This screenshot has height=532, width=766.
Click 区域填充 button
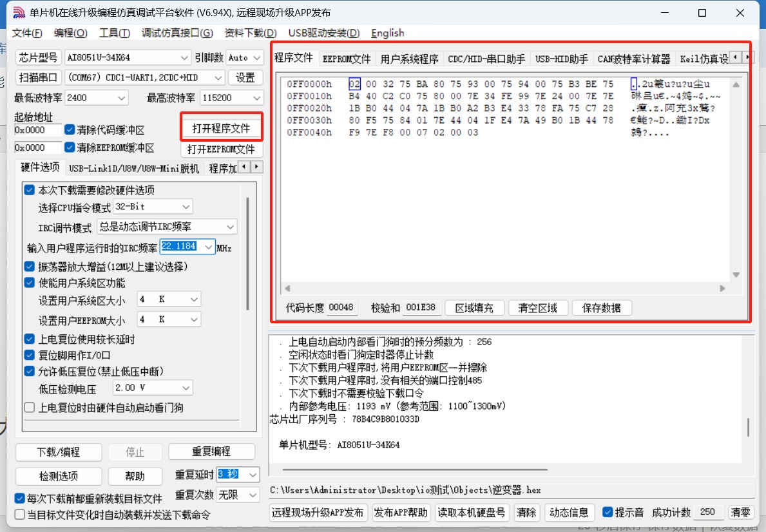[x=474, y=308]
